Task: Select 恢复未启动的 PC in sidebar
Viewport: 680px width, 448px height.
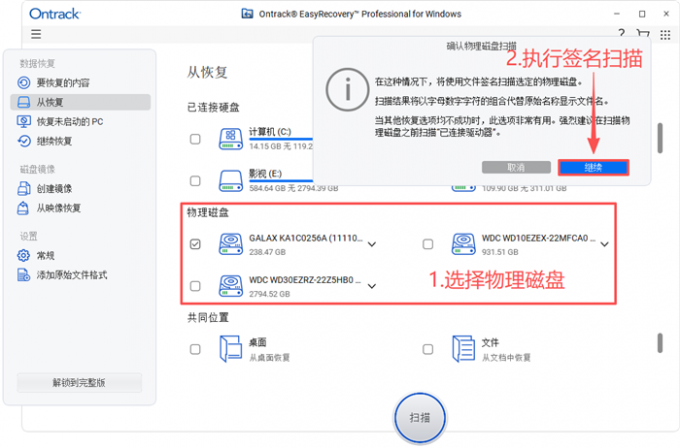Action: pyautogui.click(x=81, y=121)
